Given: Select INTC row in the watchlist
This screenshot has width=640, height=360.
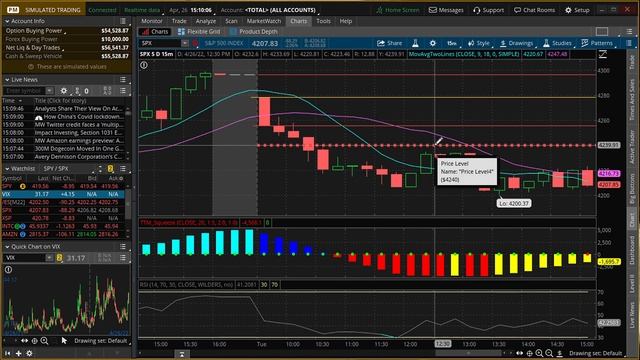Looking at the screenshot, I should (63, 226).
